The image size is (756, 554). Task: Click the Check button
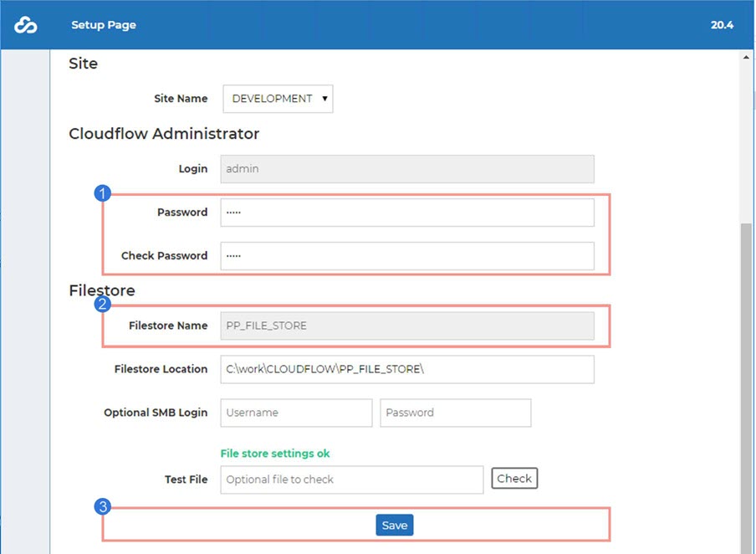(514, 478)
